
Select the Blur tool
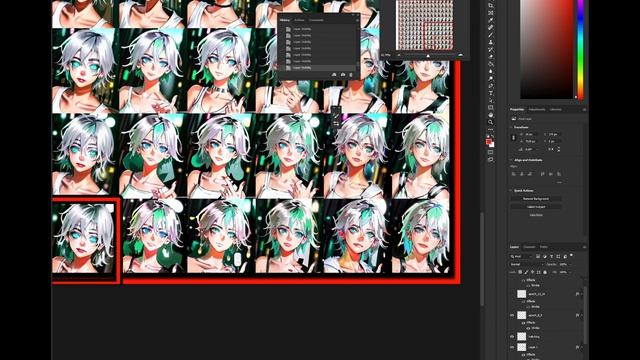point(491,71)
